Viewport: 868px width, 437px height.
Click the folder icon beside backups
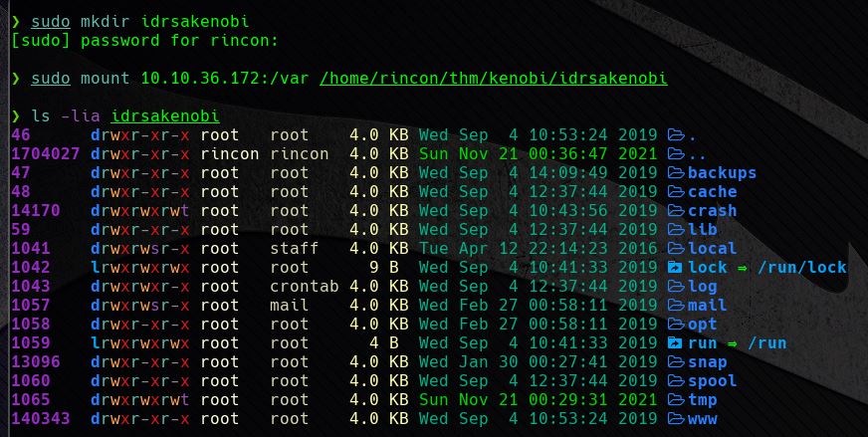coord(677,173)
